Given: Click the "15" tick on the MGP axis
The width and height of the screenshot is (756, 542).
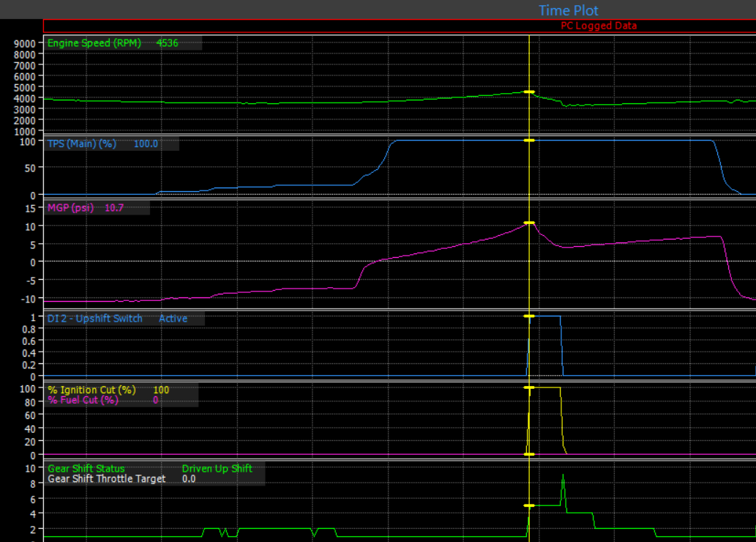Looking at the screenshot, I should tap(31, 209).
